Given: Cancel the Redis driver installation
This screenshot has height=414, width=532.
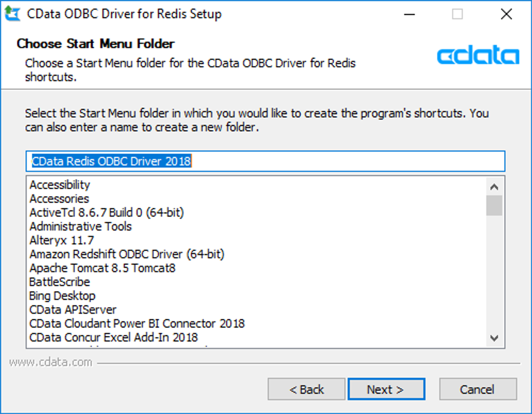Looking at the screenshot, I should pos(478,389).
